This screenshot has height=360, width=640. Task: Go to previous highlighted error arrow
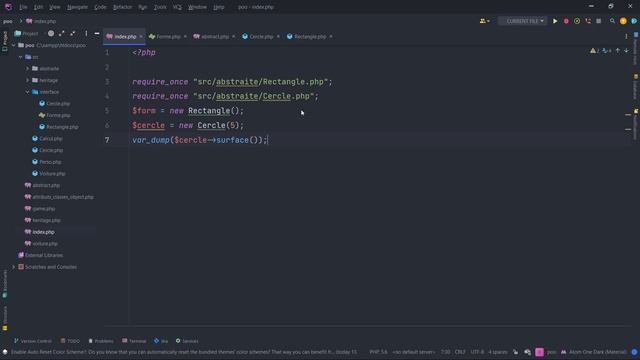(618, 51)
